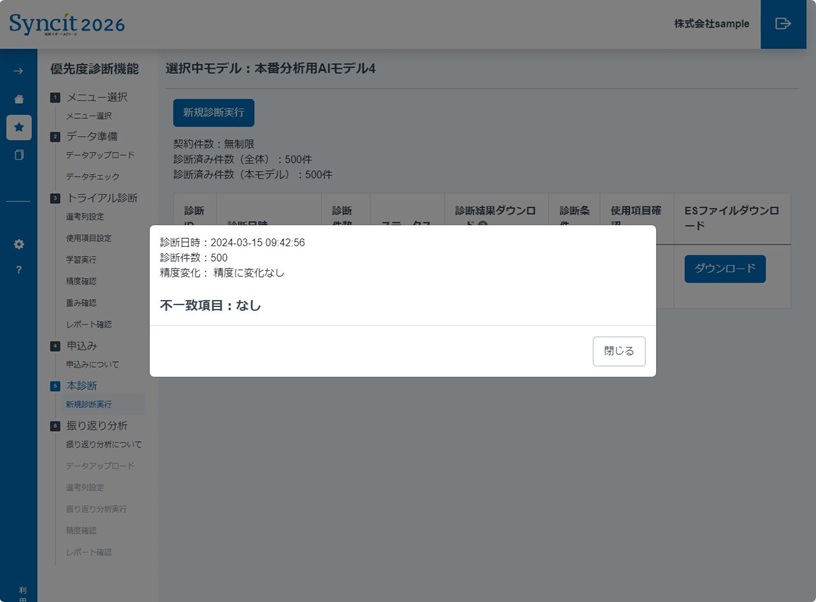Open データアップロード under データ準備
The image size is (816, 602).
[x=100, y=156]
